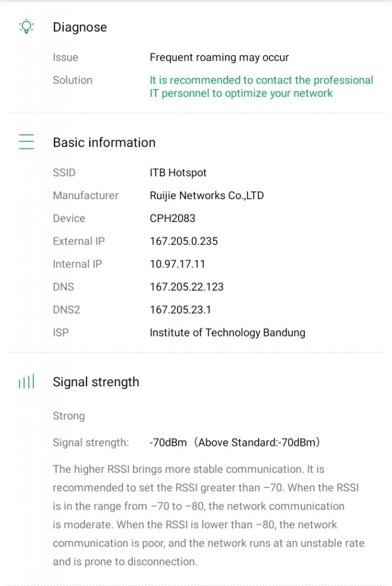Select the DNS address 167.205.22.123

(x=187, y=287)
